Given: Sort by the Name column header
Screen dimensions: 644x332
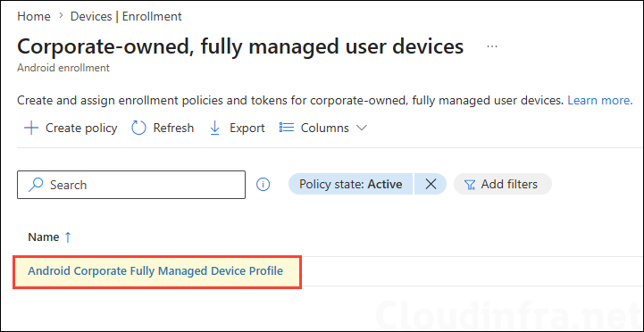Looking at the screenshot, I should (44, 237).
